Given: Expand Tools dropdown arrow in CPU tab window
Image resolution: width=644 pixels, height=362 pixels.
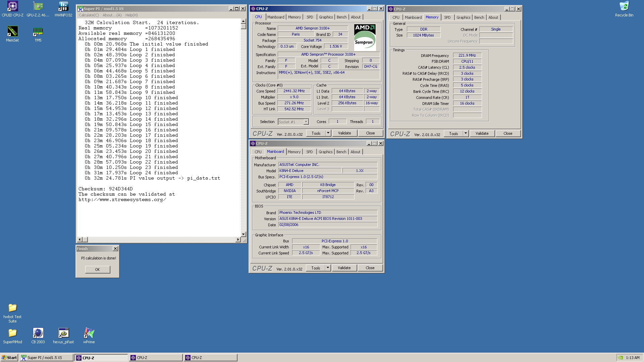Looking at the screenshot, I should tap(328, 133).
